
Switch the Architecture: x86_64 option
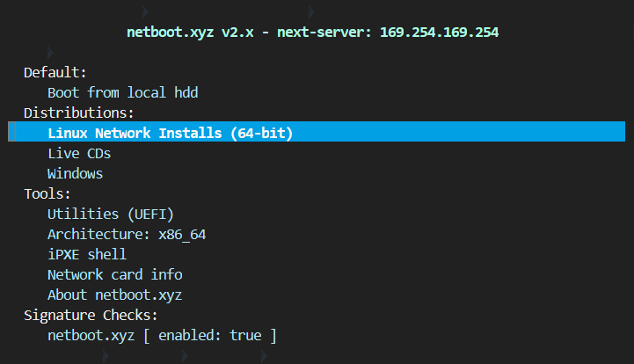127,234
